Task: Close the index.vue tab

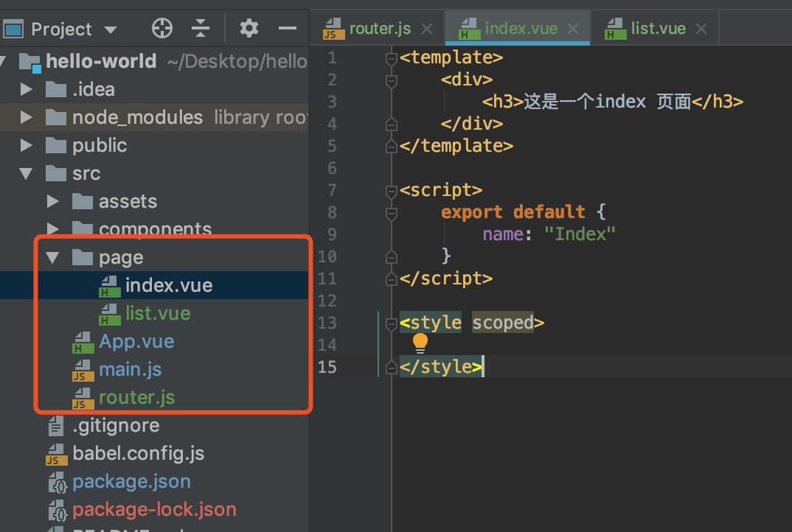Action: (573, 29)
